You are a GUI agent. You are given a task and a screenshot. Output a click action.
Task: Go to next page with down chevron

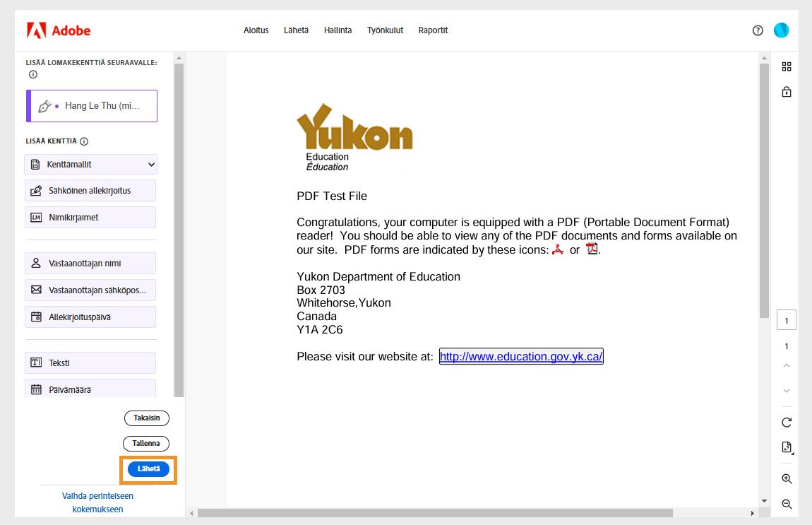tap(787, 390)
